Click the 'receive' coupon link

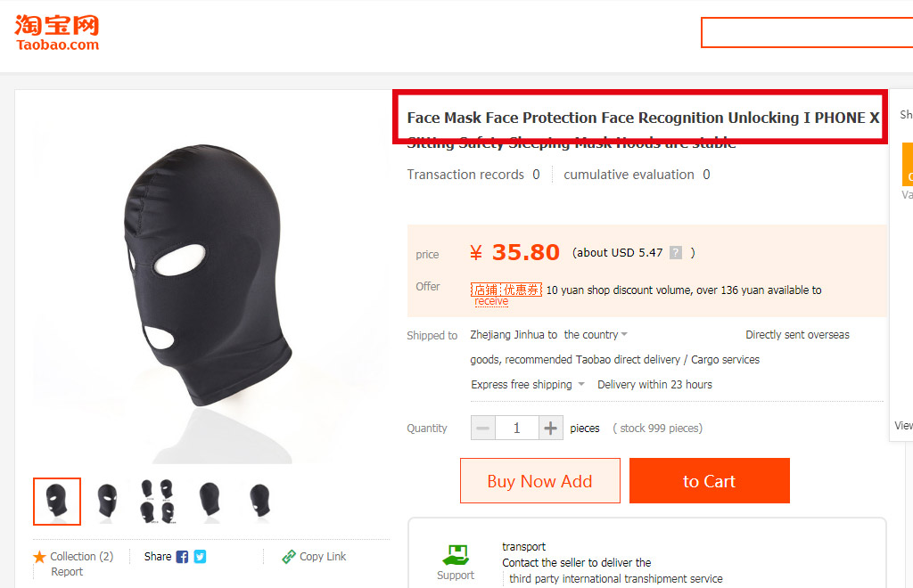point(491,302)
